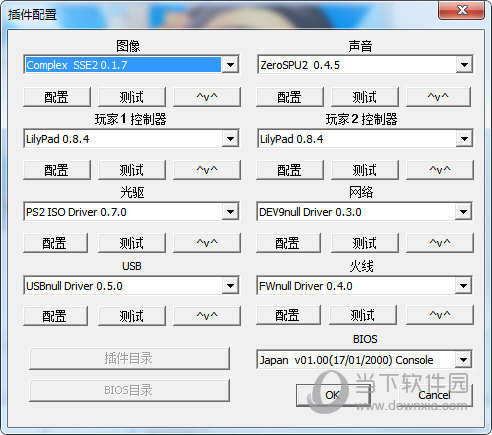The image size is (492, 435).
Task: Expand the USB USBnull Driver dropdown
Action: pos(230,285)
